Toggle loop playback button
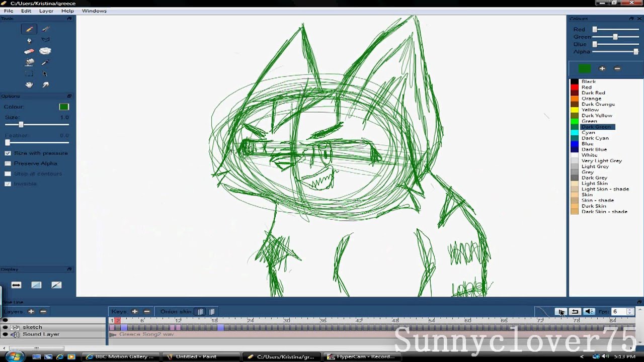Screen dimensions: 644x362 [575, 312]
